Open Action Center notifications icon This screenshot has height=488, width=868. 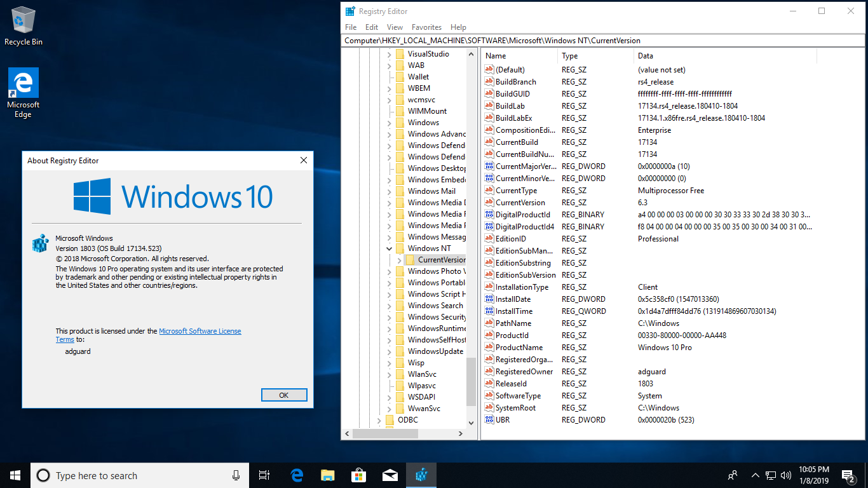[848, 475]
